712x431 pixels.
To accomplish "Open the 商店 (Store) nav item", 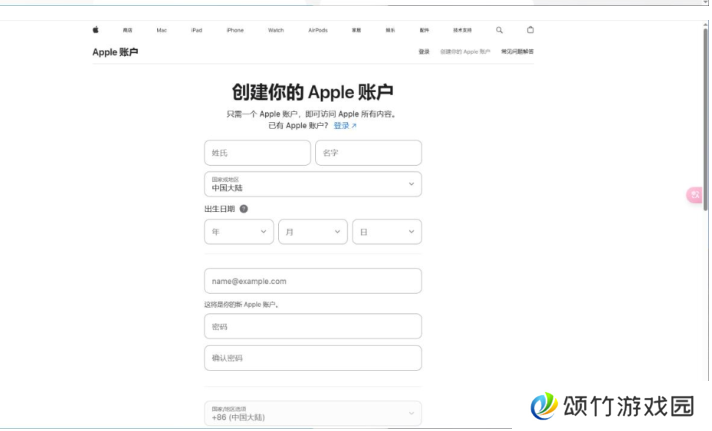I will [x=128, y=30].
